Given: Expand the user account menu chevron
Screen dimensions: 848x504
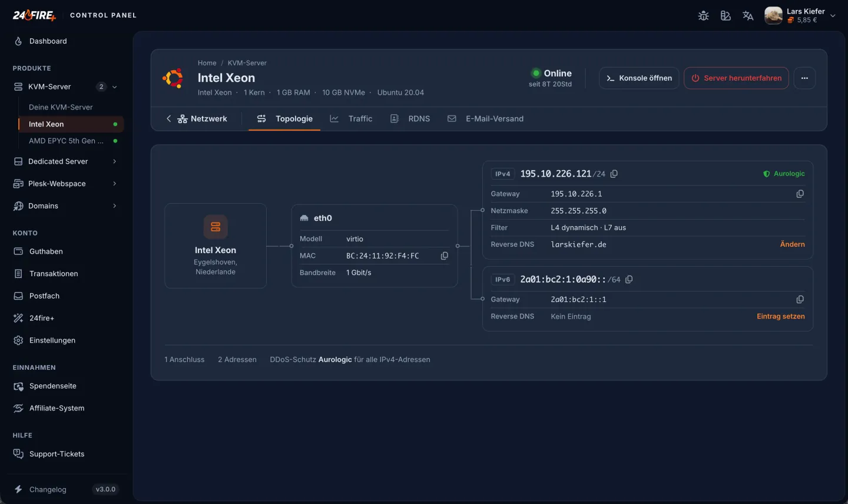Looking at the screenshot, I should pyautogui.click(x=833, y=16).
